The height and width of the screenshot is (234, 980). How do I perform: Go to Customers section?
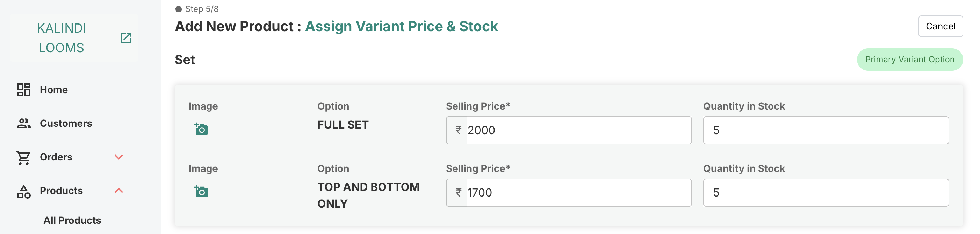[x=66, y=123]
